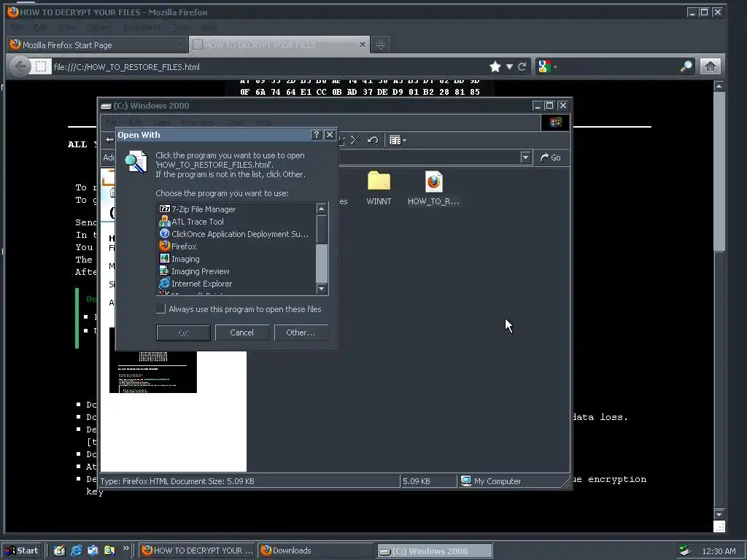
Task: Click the disabled OK button in Open With
Action: 183,332
